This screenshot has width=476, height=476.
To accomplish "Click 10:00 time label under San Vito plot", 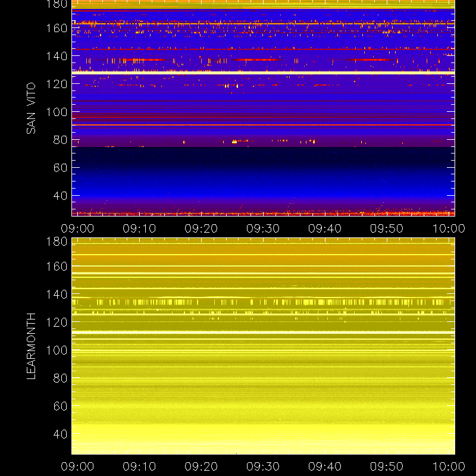I will coord(449,228).
